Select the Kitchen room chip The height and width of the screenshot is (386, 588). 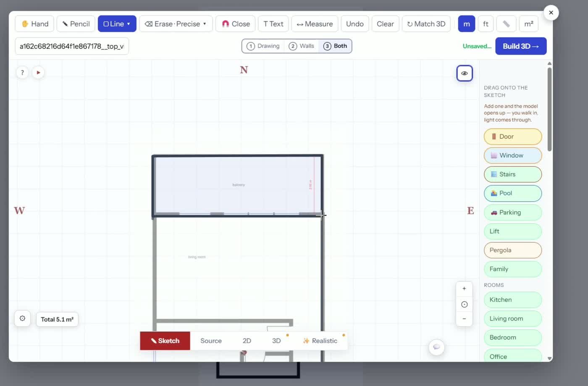pos(513,300)
